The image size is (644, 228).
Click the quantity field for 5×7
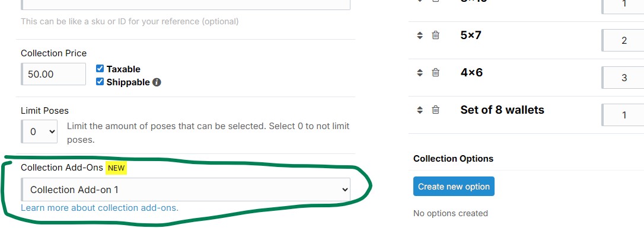click(x=623, y=40)
